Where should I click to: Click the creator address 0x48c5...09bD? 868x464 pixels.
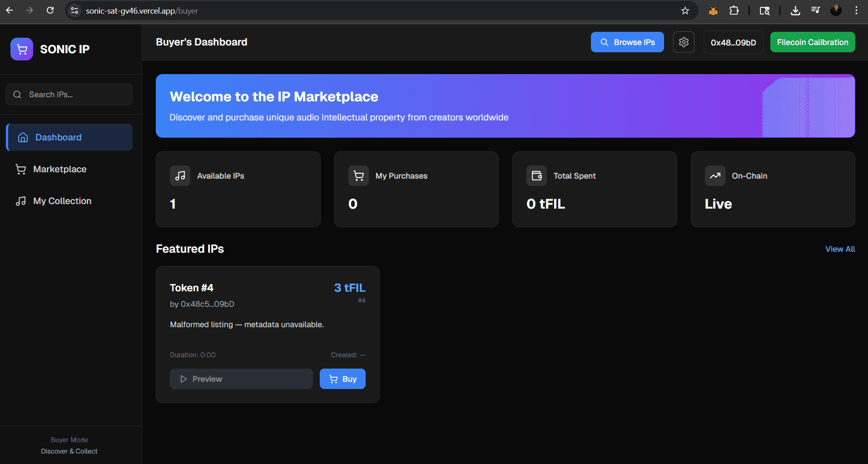pyautogui.click(x=208, y=304)
